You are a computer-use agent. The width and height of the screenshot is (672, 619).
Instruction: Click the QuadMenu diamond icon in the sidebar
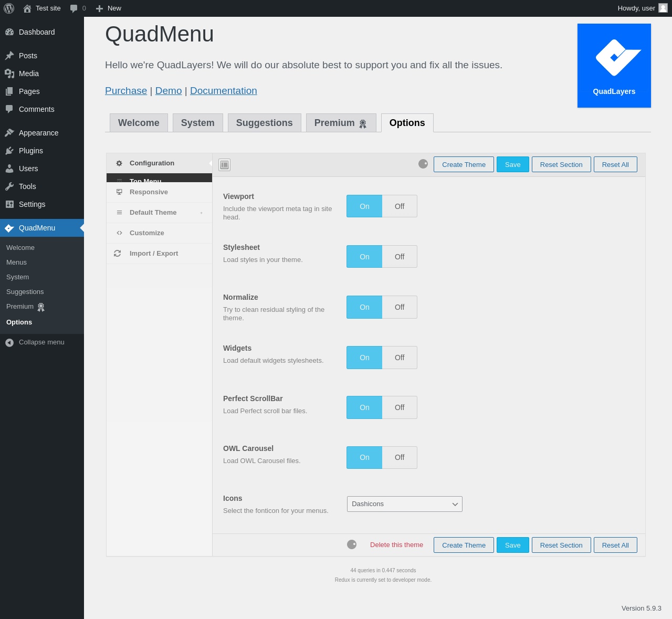tap(9, 228)
